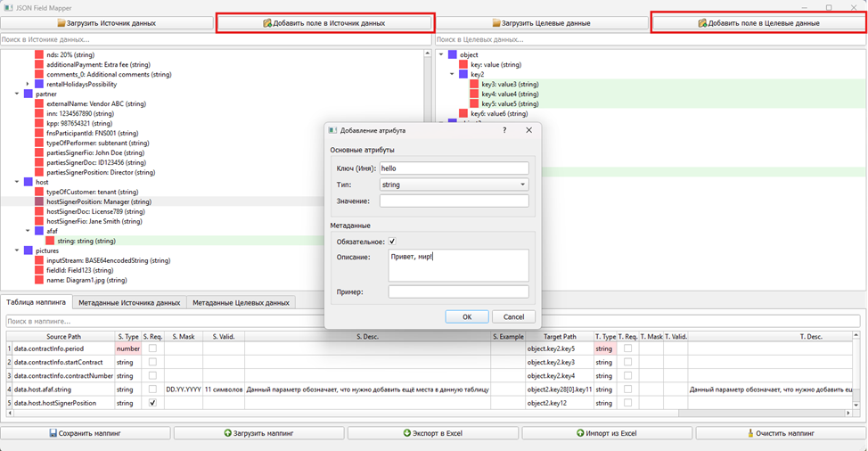Toggle T. Req. checkbox for object.key2.key3 row

click(x=627, y=362)
